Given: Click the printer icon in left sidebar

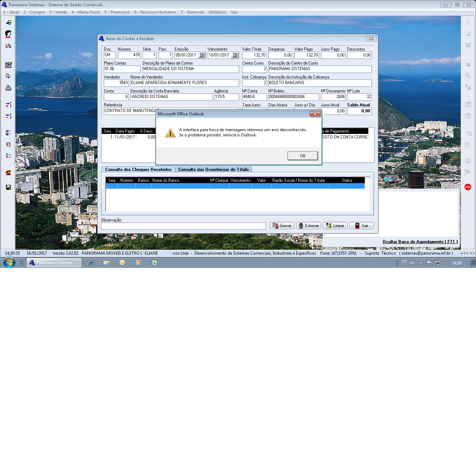Looking at the screenshot, I should click(8, 88).
